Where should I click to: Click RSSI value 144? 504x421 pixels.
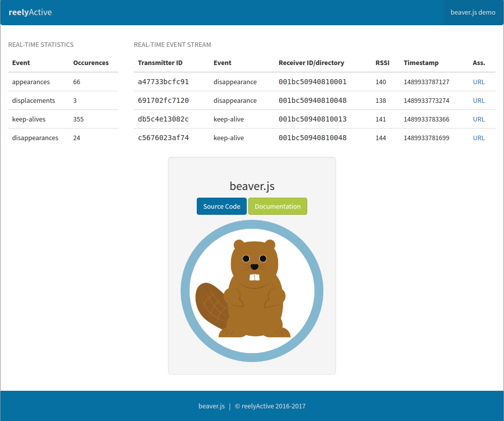[380, 138]
